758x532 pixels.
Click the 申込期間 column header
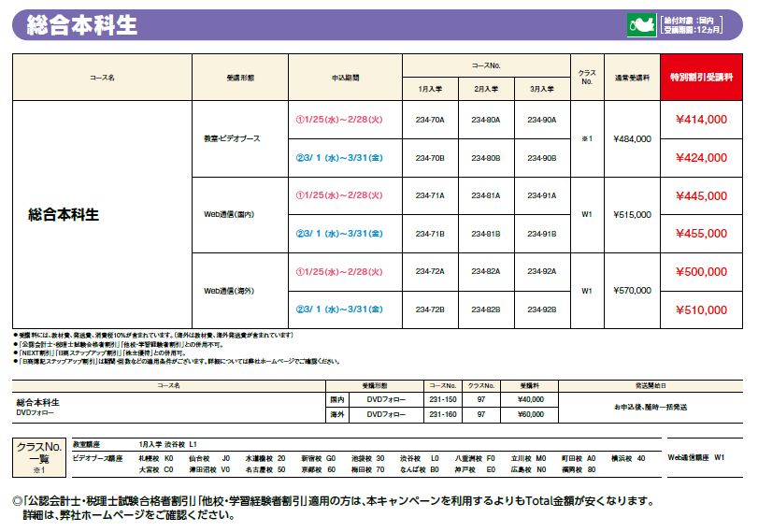pyautogui.click(x=345, y=78)
